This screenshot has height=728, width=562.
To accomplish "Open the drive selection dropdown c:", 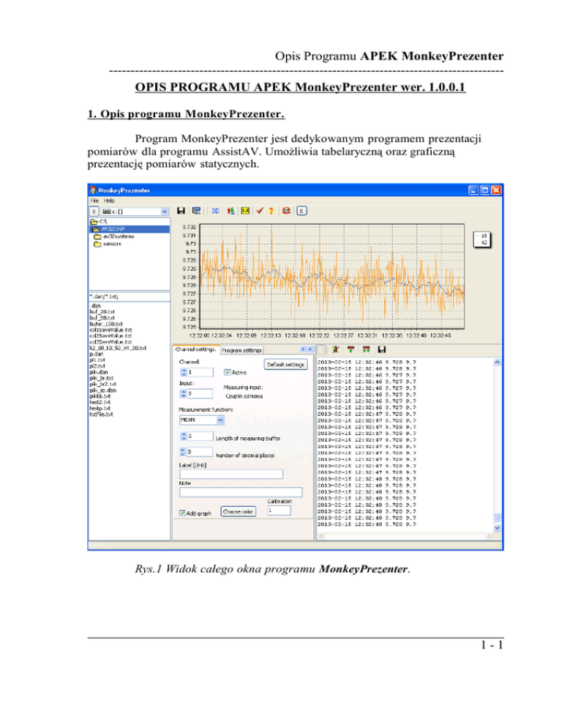I will coord(163,211).
